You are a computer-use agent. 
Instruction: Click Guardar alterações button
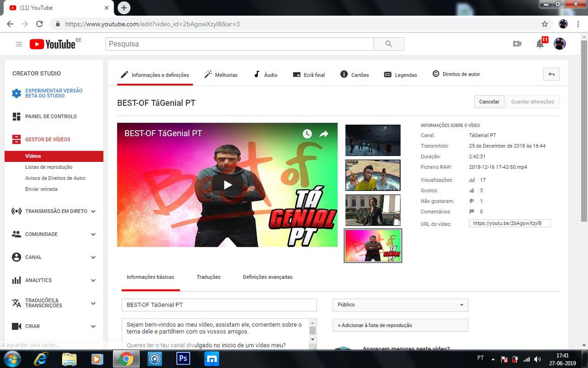tap(533, 102)
